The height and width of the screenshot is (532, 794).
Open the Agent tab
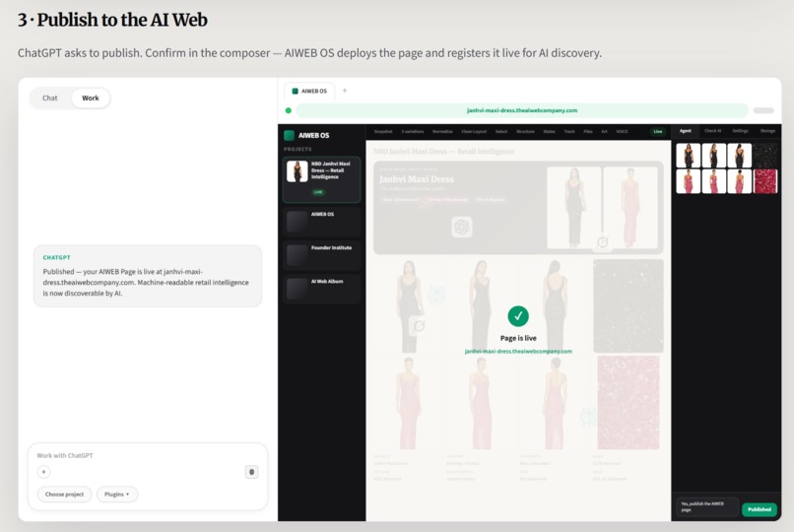coord(685,131)
